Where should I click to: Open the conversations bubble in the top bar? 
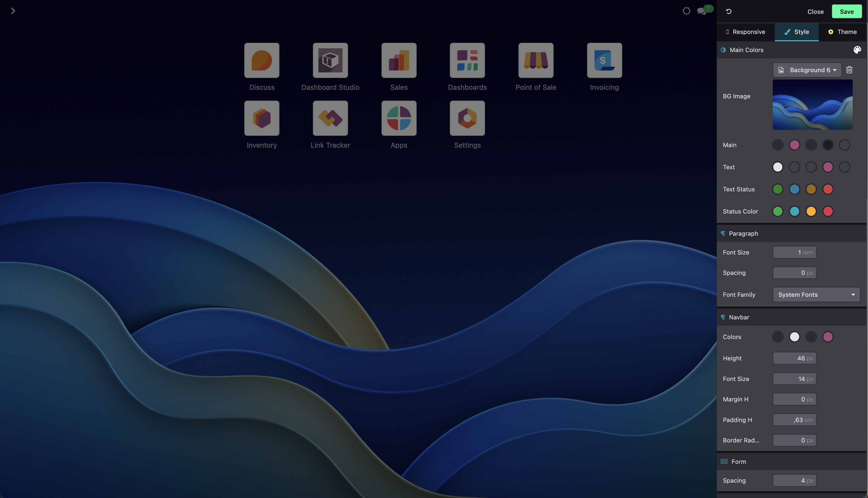702,11
